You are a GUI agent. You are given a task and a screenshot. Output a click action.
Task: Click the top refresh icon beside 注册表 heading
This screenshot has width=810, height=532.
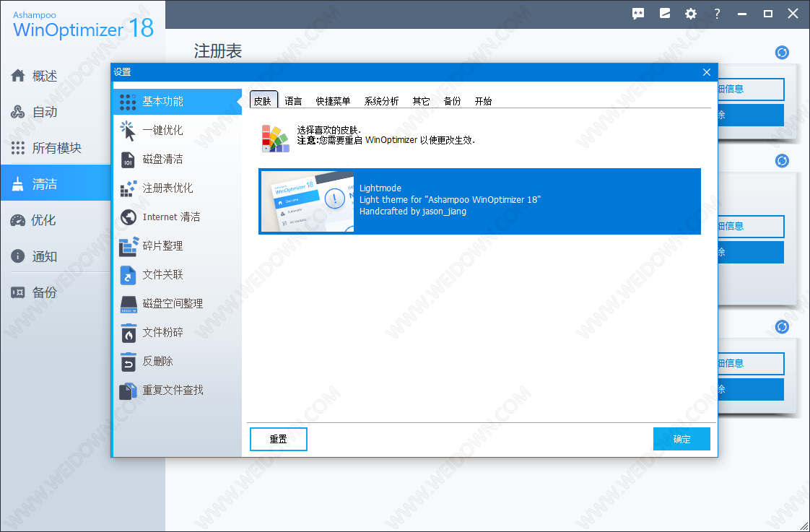[x=782, y=53]
